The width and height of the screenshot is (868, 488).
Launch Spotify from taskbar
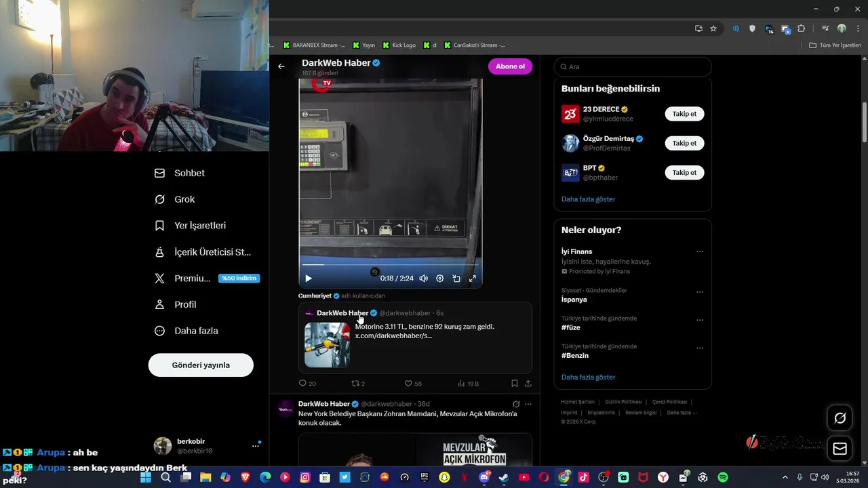723,477
